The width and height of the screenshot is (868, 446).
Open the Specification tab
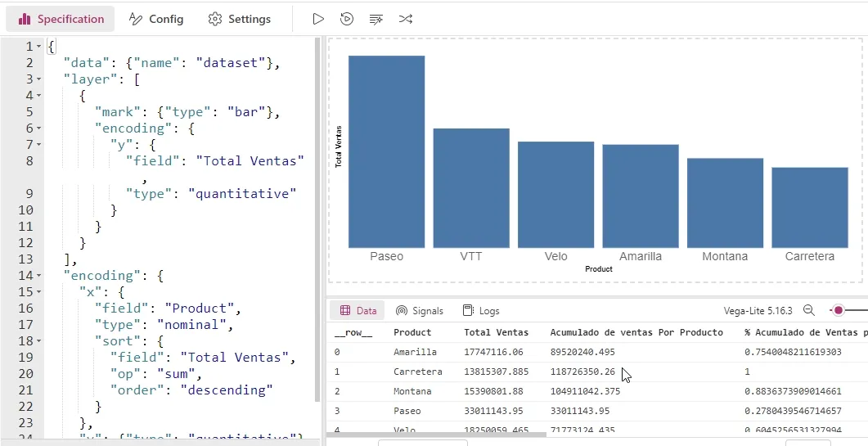tap(61, 19)
